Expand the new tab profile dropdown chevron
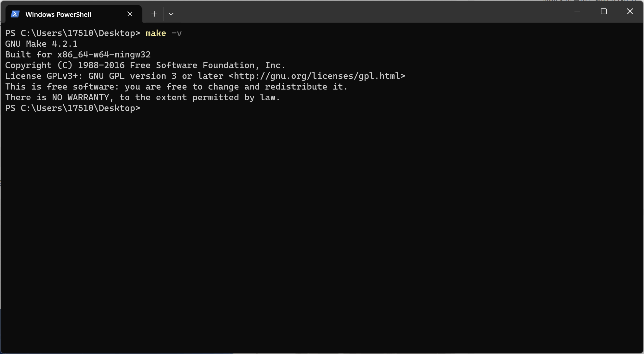This screenshot has width=644, height=354. click(x=171, y=14)
